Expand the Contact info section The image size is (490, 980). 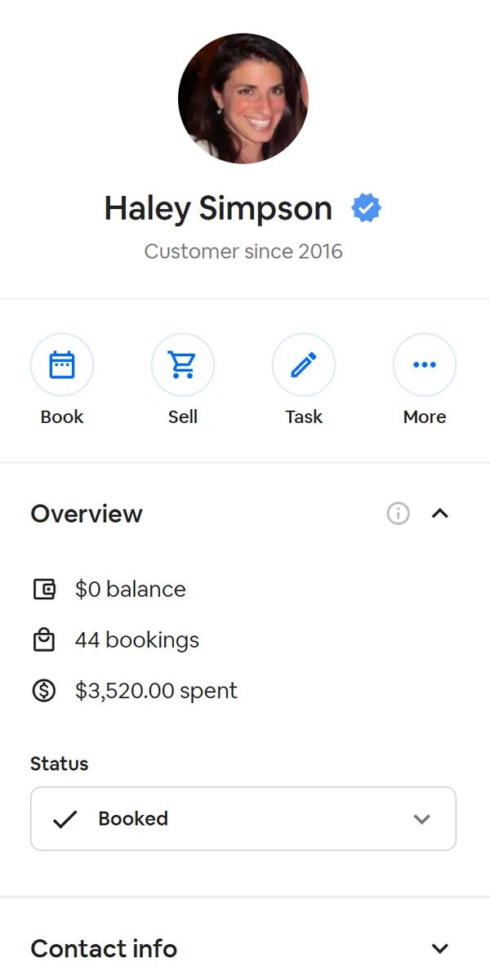pyautogui.click(x=439, y=948)
